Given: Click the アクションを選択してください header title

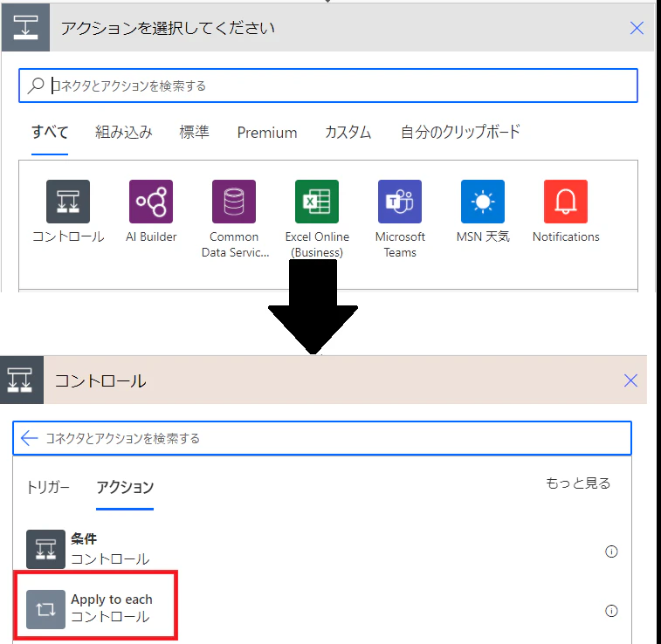Looking at the screenshot, I should click(x=168, y=28).
